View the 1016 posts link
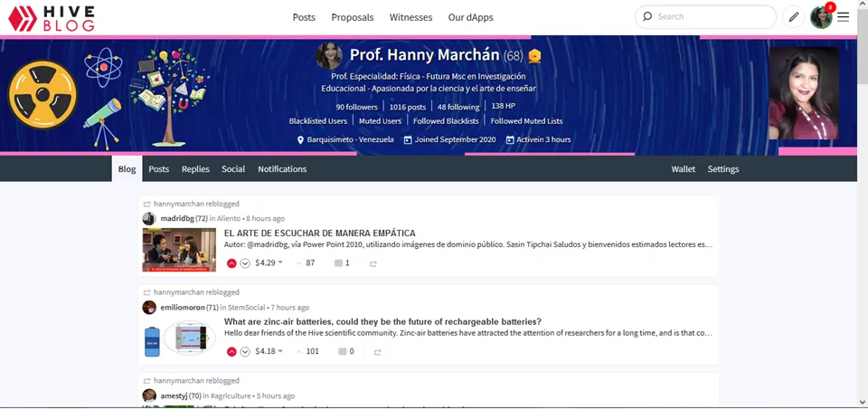Viewport: 868px width, 410px height. [408, 107]
